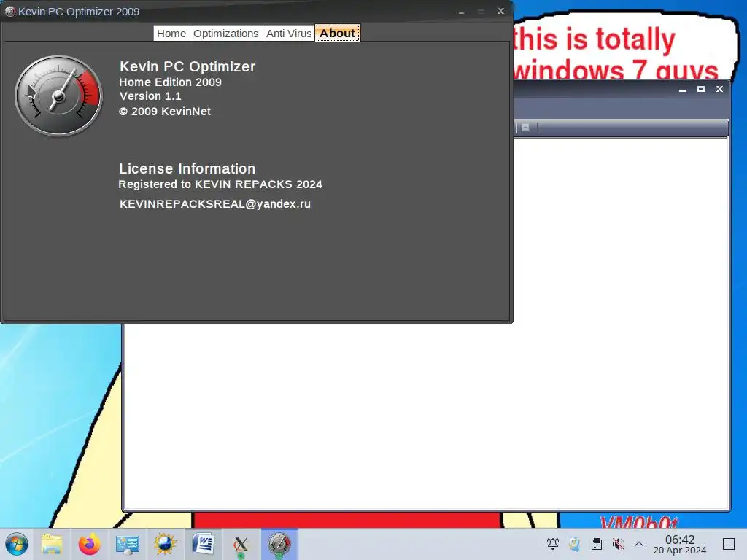Switch to the X application taskbar icon
Viewport: 747px width, 560px height.
(x=241, y=544)
